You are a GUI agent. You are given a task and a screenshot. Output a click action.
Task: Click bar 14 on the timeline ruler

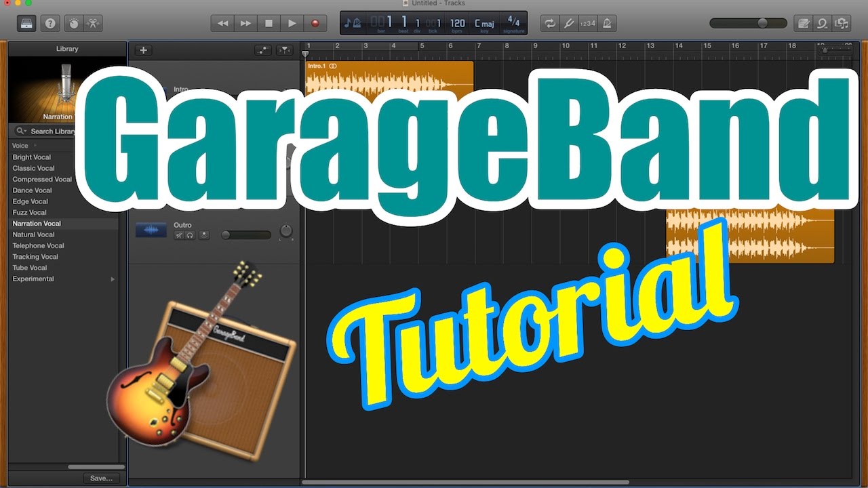[679, 46]
